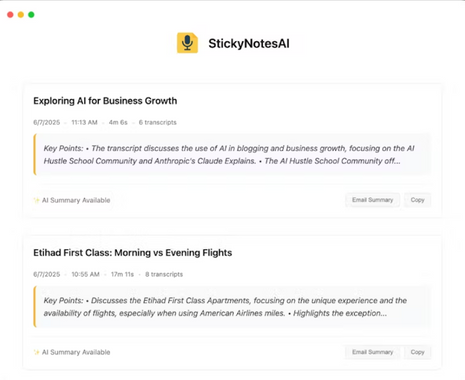The image size is (465, 380).
Task: Copy the Exploring AI for Business Growth summary
Action: (417, 200)
